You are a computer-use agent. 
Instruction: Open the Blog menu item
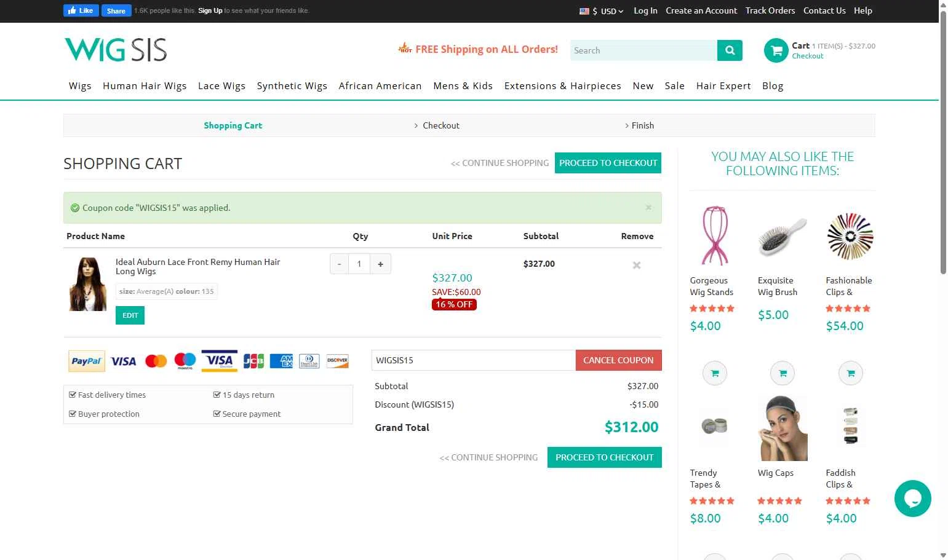tap(773, 86)
